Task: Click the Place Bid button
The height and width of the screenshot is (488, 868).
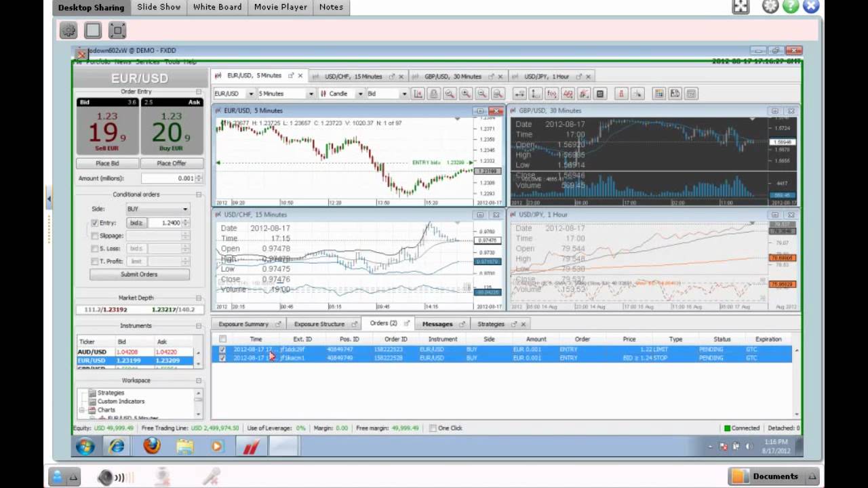Action: click(107, 163)
